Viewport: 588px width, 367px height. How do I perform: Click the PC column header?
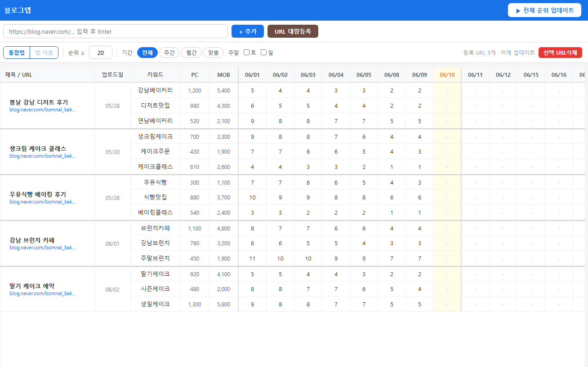(x=195, y=75)
